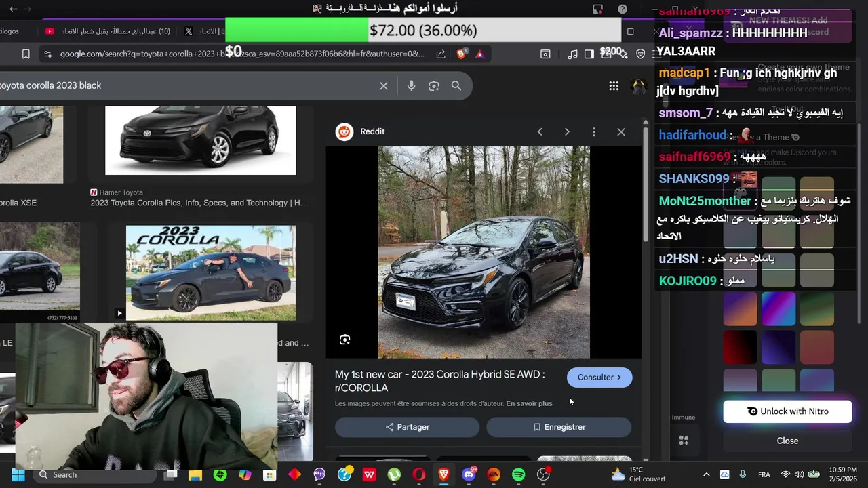Submit search with the magnifier icon
The image size is (868, 488).
point(456,86)
